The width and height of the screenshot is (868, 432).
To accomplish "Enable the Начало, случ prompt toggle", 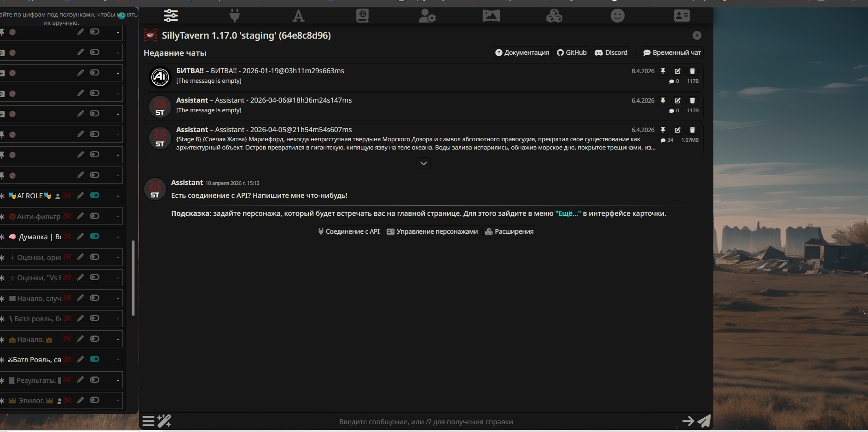I will (x=94, y=298).
